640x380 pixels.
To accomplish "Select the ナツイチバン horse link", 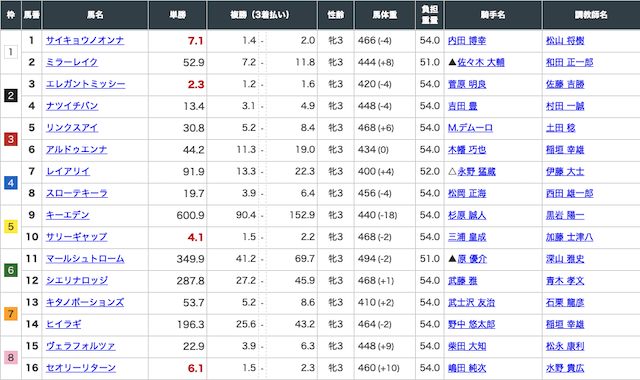I will [x=72, y=106].
